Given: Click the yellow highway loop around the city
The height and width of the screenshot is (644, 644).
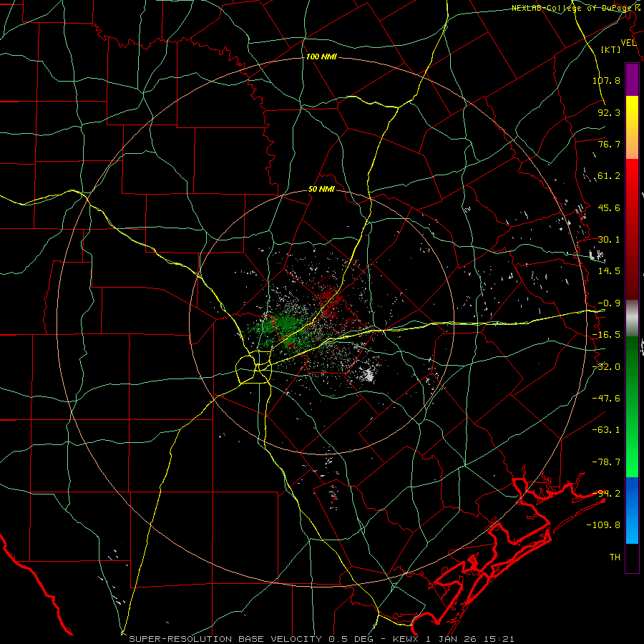Looking at the screenshot, I should tap(254, 367).
